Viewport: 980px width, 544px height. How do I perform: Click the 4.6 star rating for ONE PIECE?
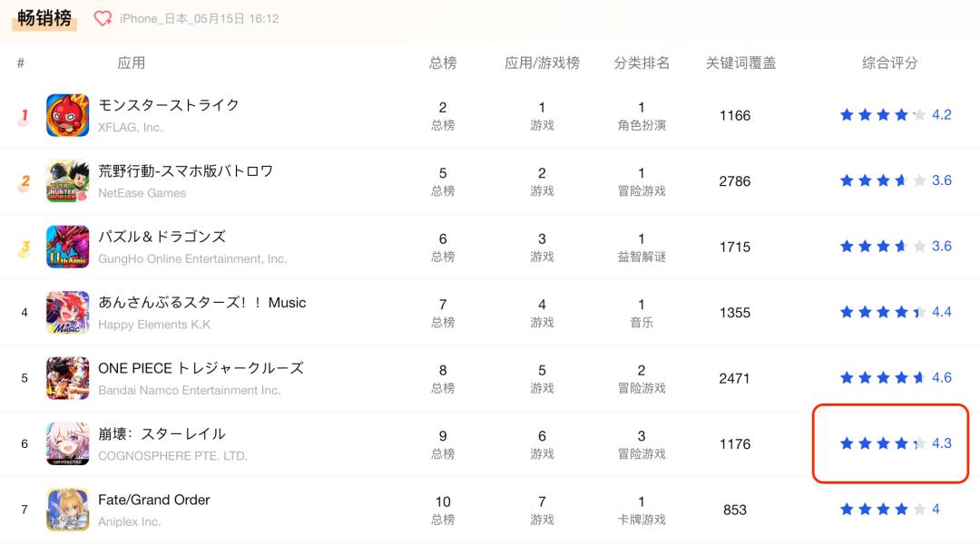[x=895, y=378]
